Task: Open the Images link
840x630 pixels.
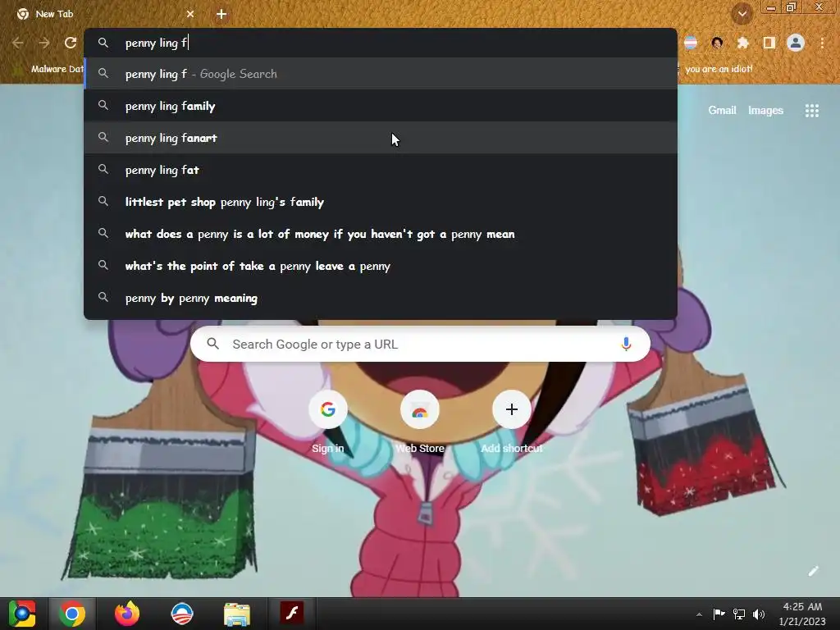Action: pyautogui.click(x=765, y=111)
